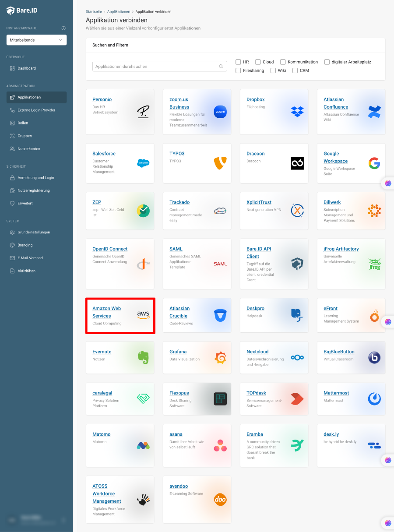Screen dimensions: 394x532
Task: Click the TYPO3 logo icon
Action: click(220, 163)
